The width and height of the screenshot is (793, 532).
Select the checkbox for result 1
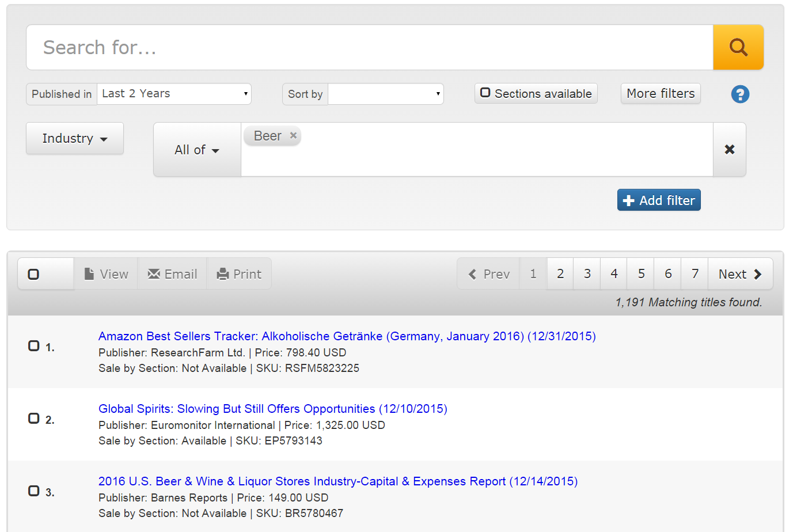(x=34, y=346)
